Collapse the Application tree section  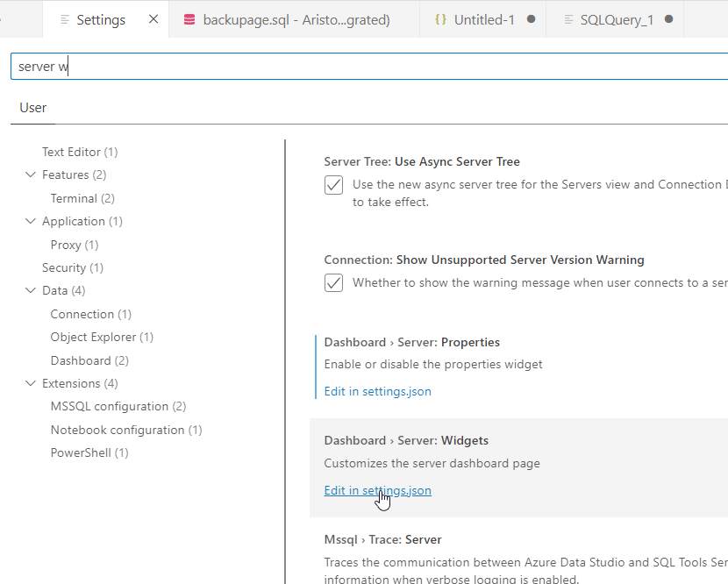[x=31, y=221]
